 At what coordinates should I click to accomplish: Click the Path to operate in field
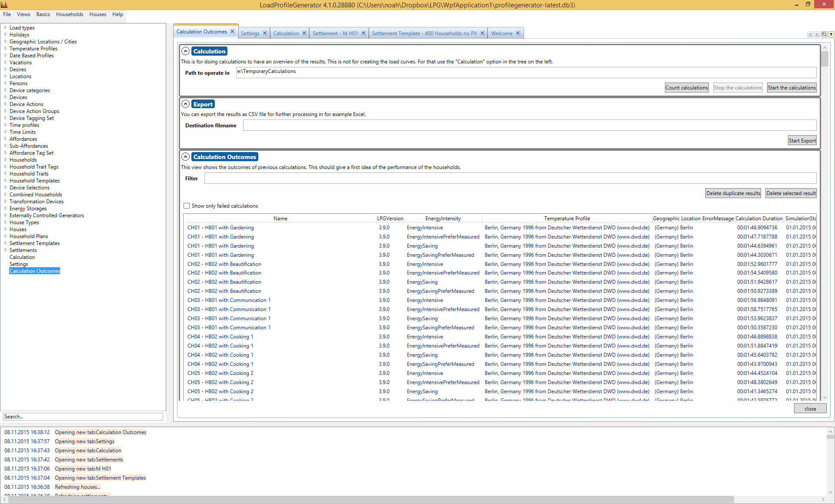point(526,73)
